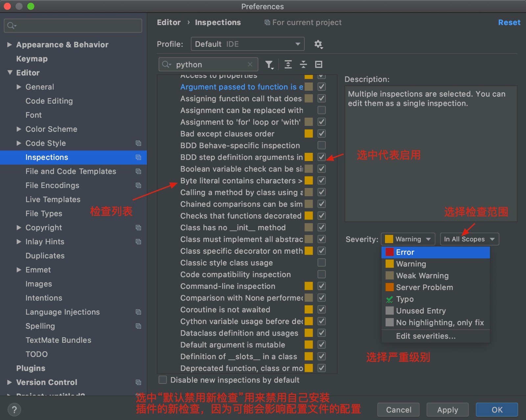
Task: Click the project icon on the Inspections row
Action: tap(138, 157)
